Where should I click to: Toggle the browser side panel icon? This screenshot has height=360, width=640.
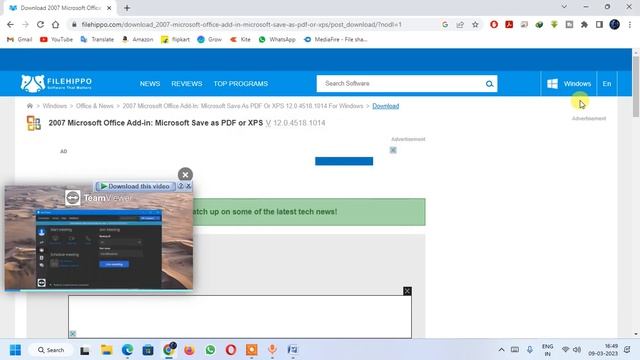point(599,24)
